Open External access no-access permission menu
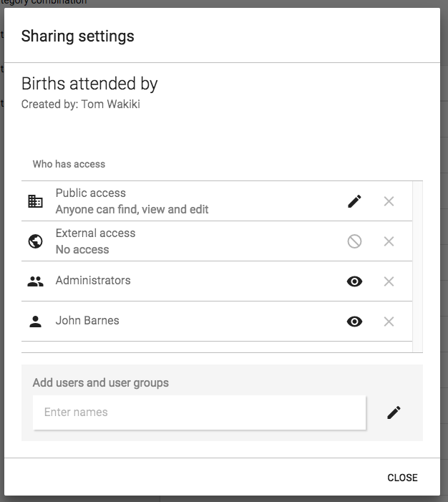448x502 pixels. pos(354,241)
